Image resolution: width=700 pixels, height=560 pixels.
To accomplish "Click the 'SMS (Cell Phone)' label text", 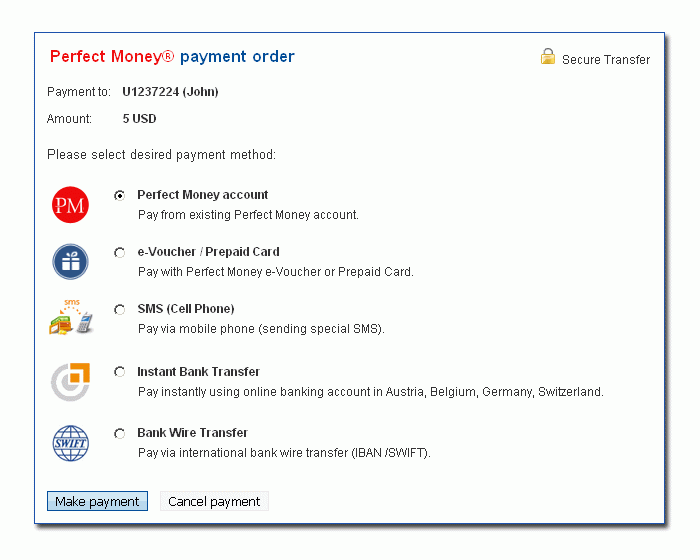I will [186, 309].
